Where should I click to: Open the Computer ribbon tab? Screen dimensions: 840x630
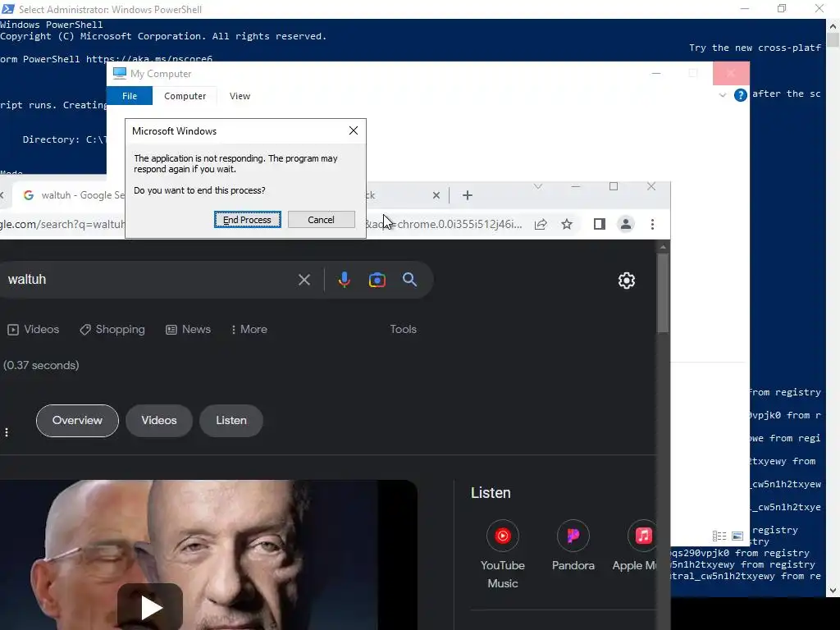coord(185,96)
